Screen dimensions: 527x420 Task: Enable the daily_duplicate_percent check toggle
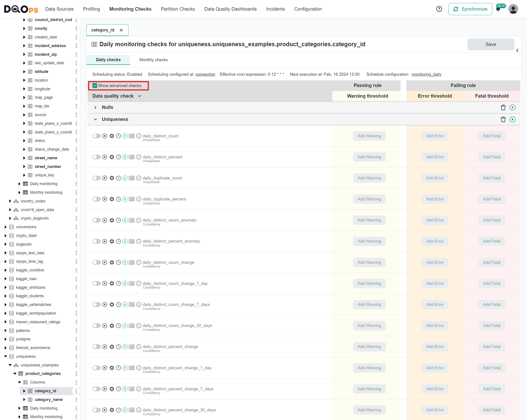(96, 199)
